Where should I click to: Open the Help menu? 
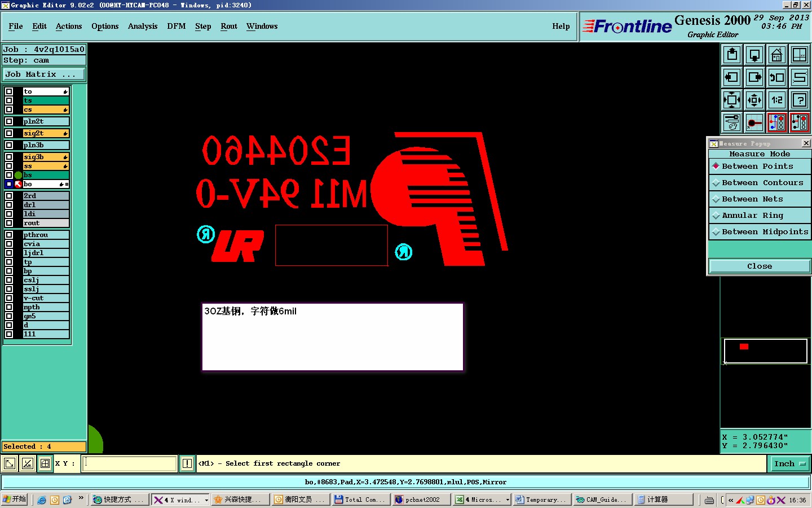(x=561, y=27)
